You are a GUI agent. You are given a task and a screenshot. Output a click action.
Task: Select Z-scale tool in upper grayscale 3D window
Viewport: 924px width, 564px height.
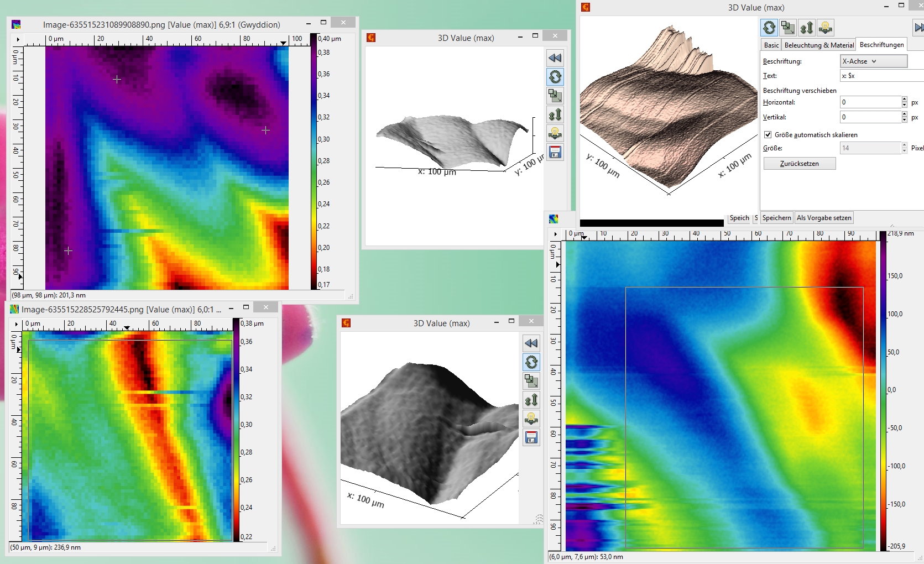click(555, 114)
